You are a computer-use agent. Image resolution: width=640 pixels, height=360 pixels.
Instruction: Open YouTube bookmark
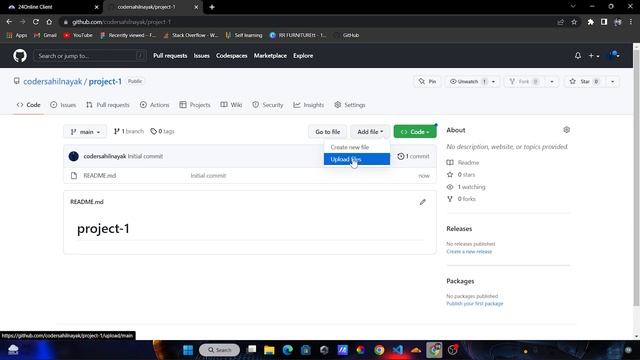point(78,35)
